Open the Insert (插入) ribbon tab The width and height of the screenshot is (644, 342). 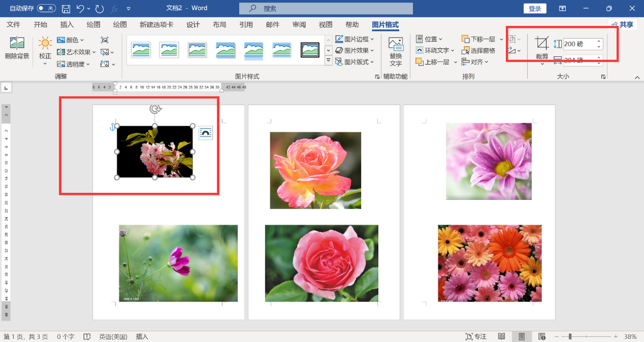[x=67, y=25]
